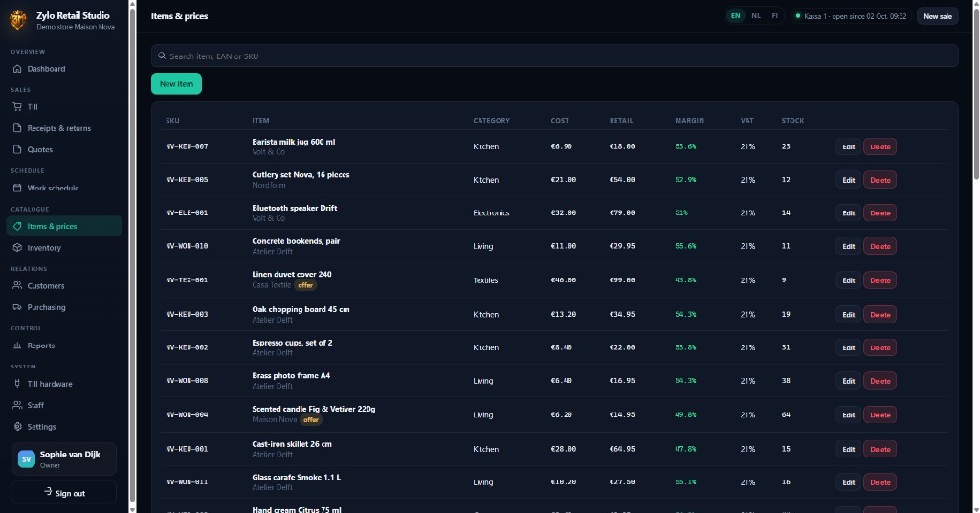980x513 pixels.
Task: Edit Oak chopping board 45 cm
Action: pos(848,314)
